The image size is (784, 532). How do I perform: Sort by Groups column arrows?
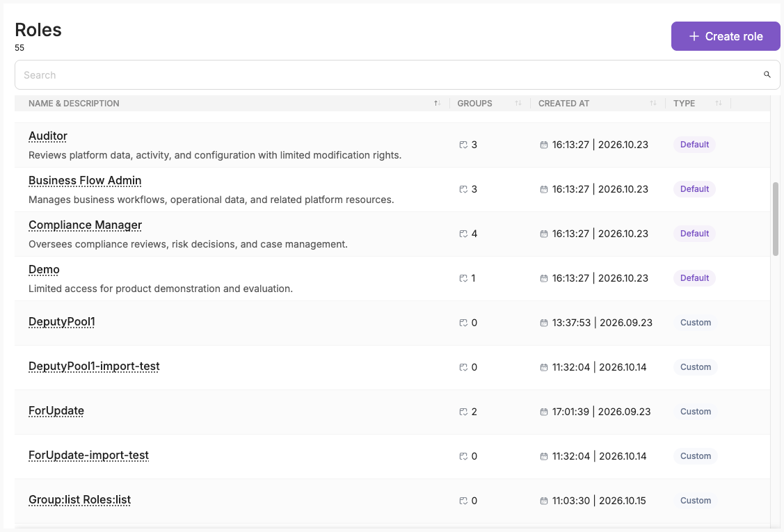coord(518,103)
